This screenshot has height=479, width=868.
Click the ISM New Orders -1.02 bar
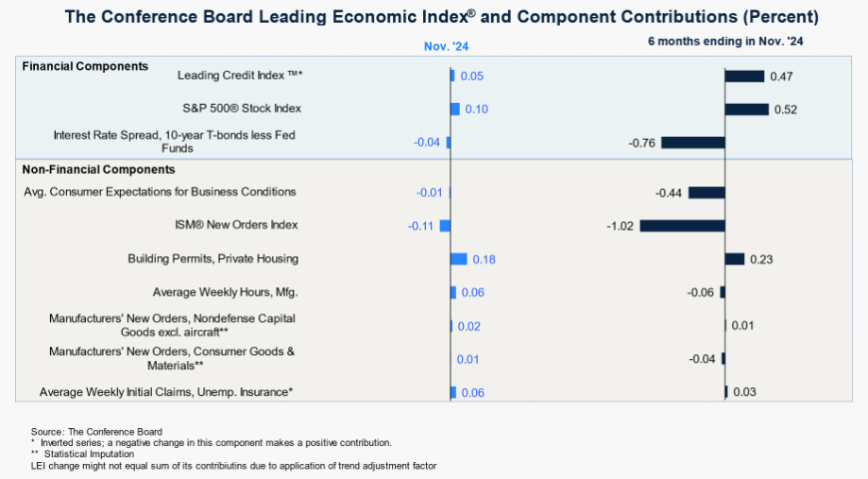[x=682, y=226]
